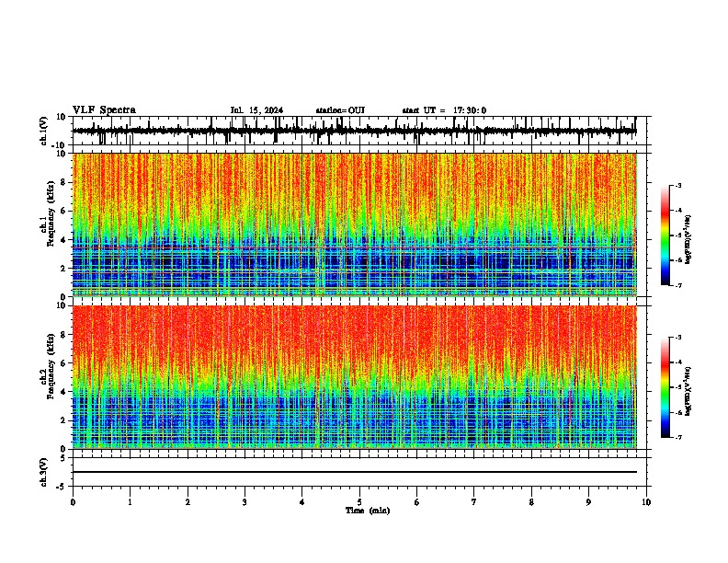
Task: Select the "start UT = 17:30:0" text
Action: pos(444,110)
